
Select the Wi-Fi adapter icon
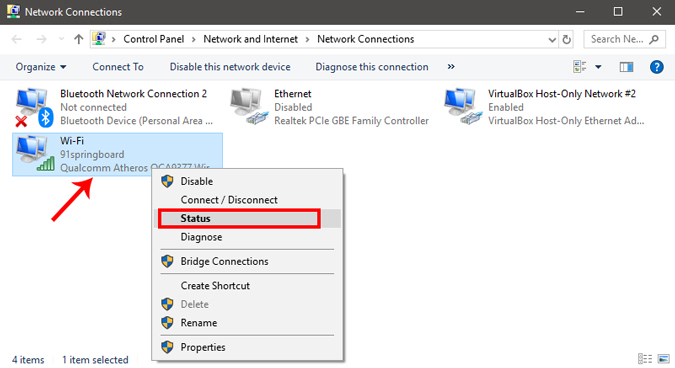click(x=34, y=154)
